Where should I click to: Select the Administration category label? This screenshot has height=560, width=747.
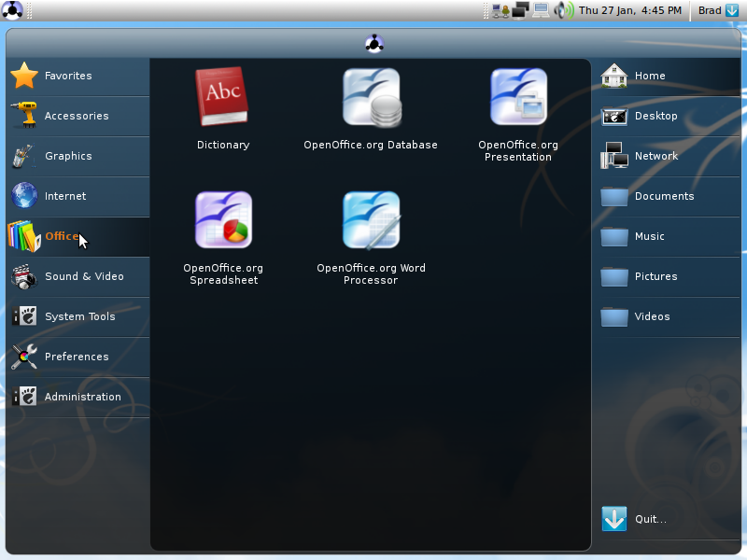click(x=83, y=397)
